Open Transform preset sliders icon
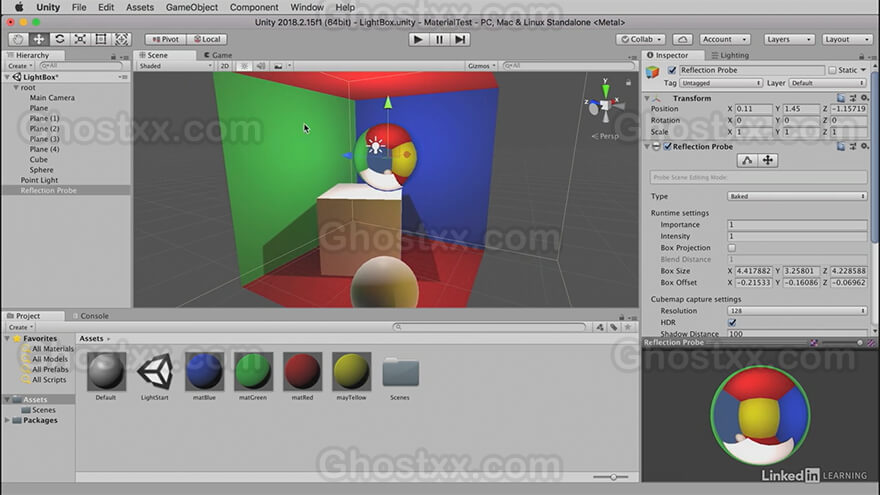This screenshot has height=495, width=880. 852,98
